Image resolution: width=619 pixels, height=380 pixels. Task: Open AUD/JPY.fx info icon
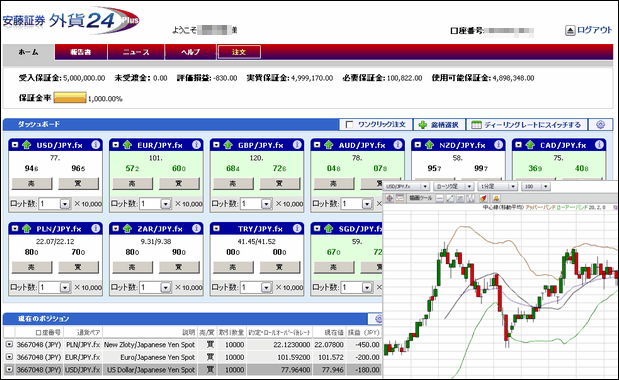(x=398, y=145)
